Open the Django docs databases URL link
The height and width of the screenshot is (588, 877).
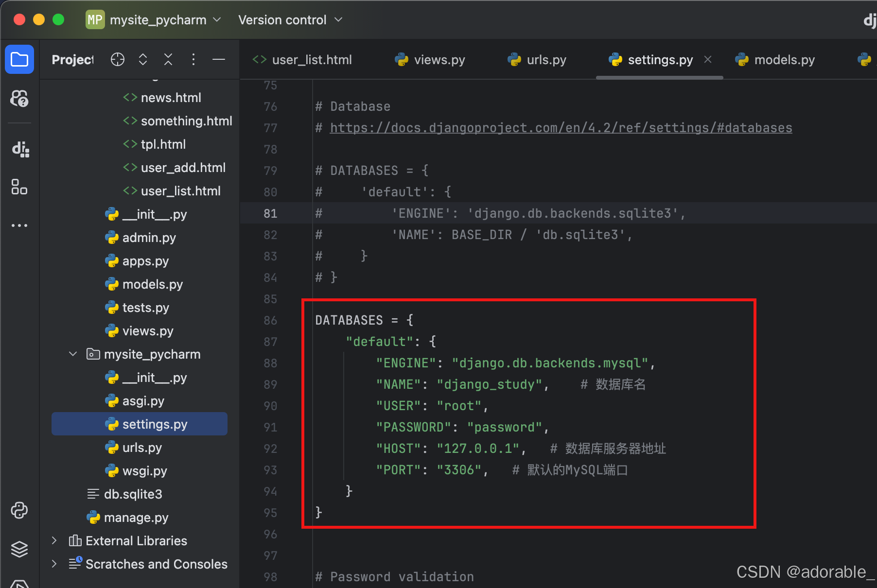(561, 128)
